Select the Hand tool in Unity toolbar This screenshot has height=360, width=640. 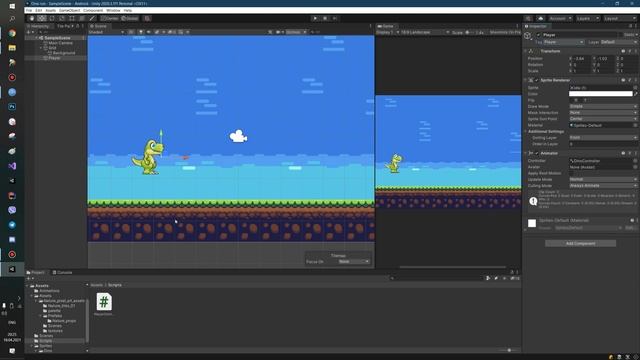(32, 18)
